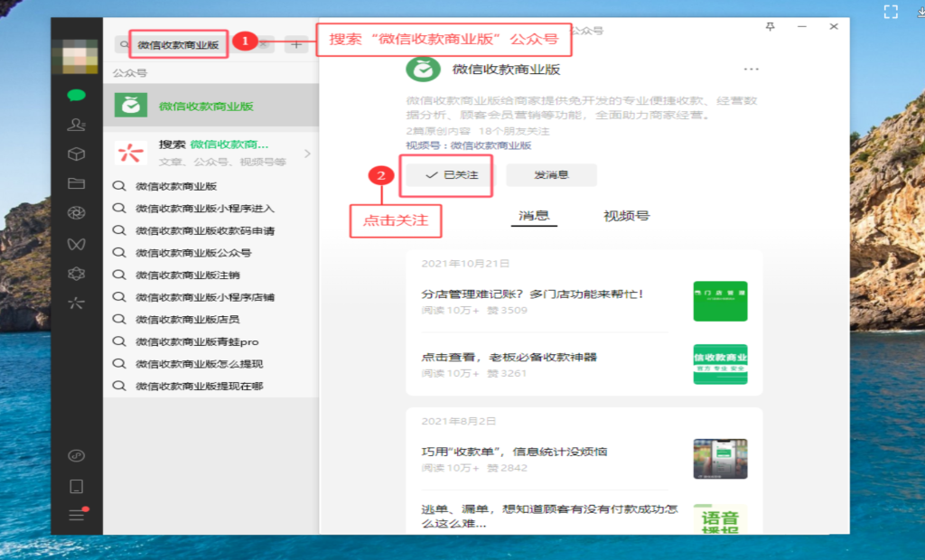925x560 pixels.
Task: Open the hamburger settings menu icon
Action: (x=76, y=515)
